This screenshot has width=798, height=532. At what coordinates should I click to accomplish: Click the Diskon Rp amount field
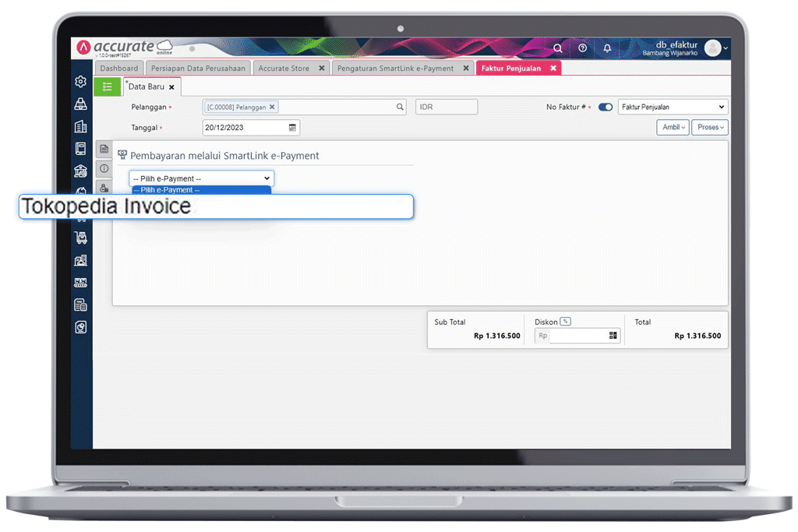[577, 336]
